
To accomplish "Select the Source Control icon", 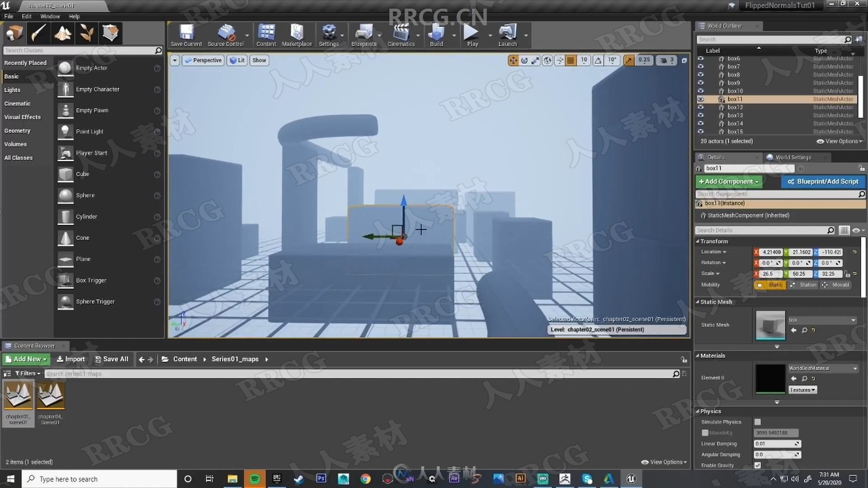I will click(x=226, y=33).
